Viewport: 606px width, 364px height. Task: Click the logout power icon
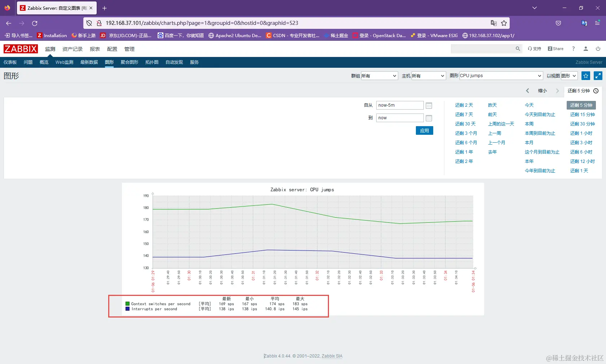598,49
